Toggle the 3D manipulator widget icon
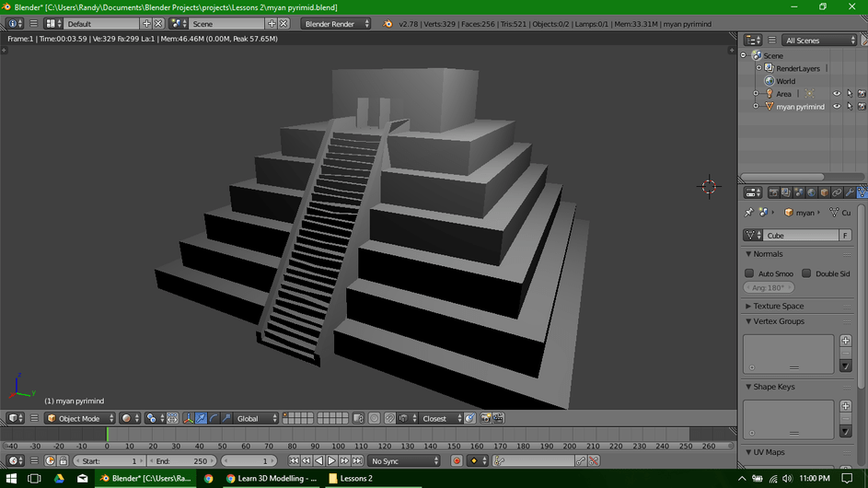Screen dimensions: 868x488 tap(188, 418)
